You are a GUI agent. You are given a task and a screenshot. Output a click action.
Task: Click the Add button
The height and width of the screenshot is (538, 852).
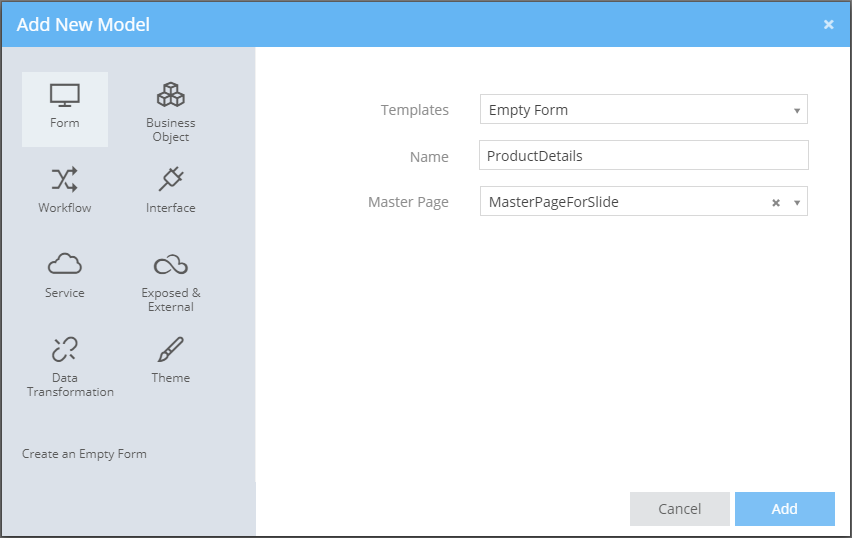pos(784,509)
